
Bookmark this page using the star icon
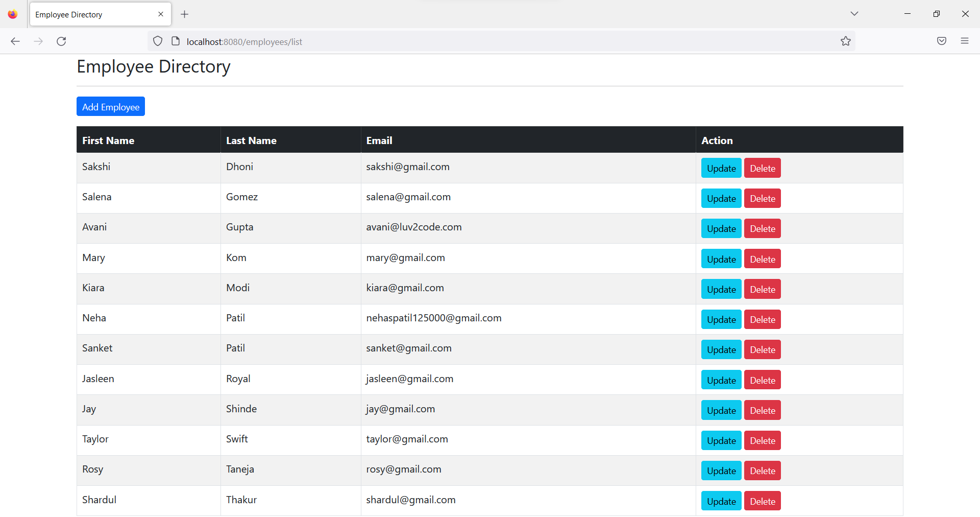846,41
